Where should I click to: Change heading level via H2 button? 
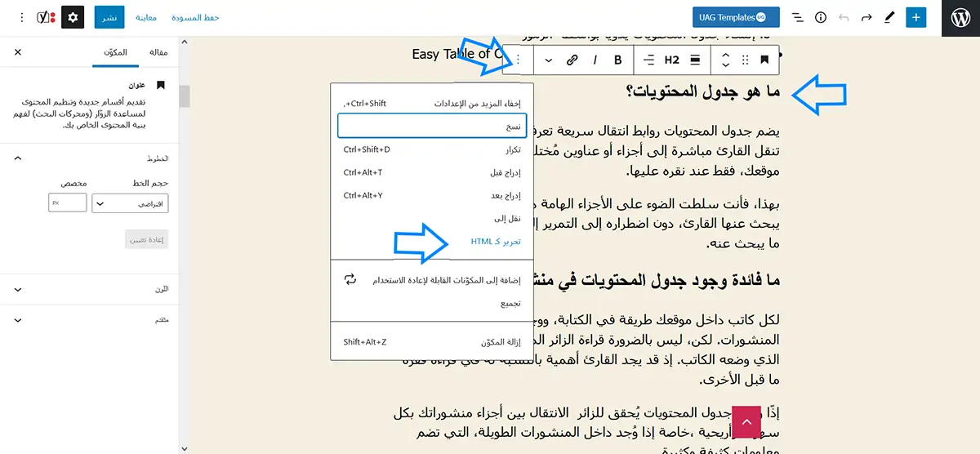click(x=671, y=60)
